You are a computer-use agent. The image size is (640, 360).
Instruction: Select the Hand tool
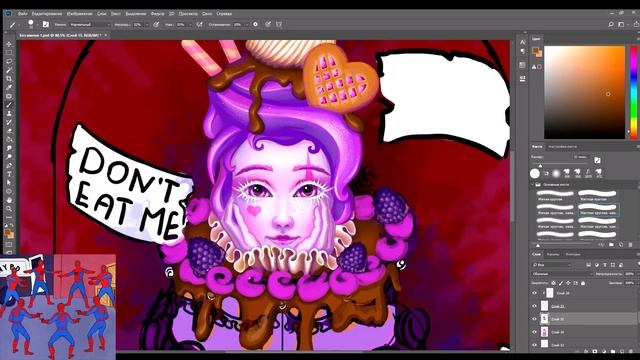pos(9,200)
